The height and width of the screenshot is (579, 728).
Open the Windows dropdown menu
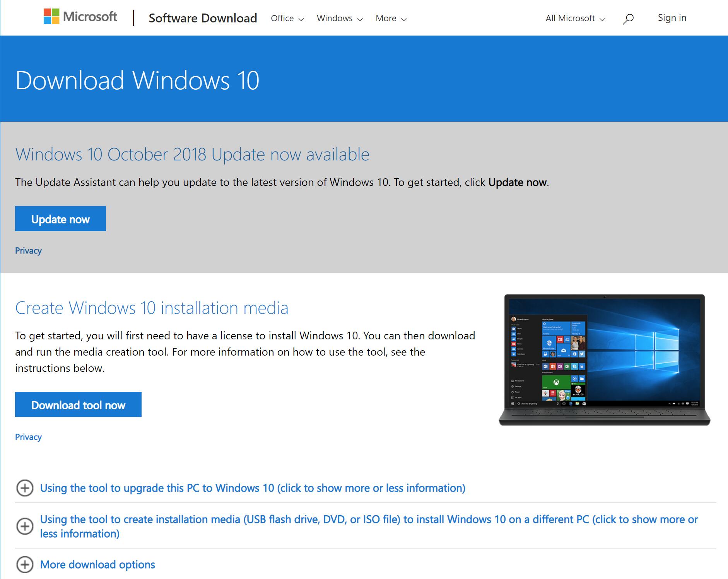[x=340, y=18]
